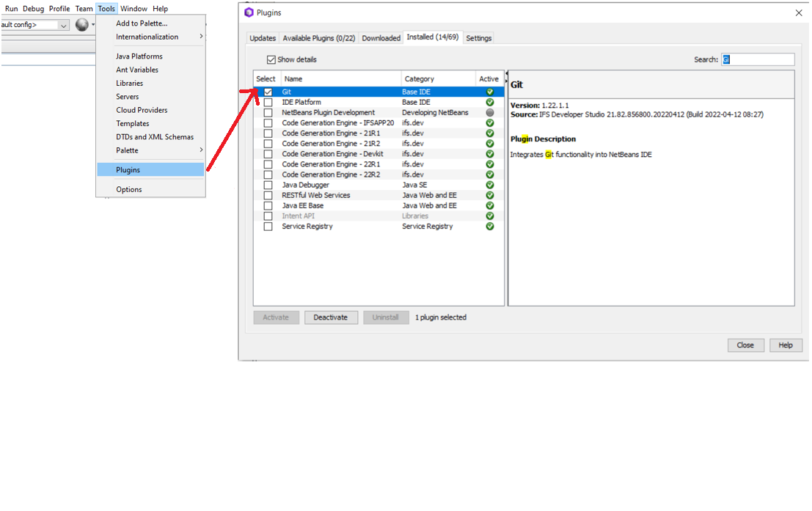Uncheck the Show details checkbox
812x511 pixels.
pos(271,59)
